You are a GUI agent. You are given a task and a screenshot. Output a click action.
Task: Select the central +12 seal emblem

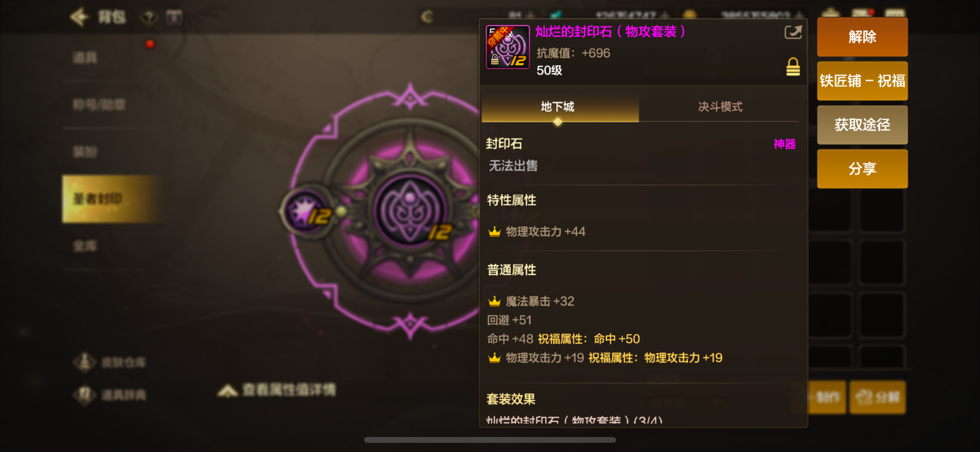coord(410,210)
